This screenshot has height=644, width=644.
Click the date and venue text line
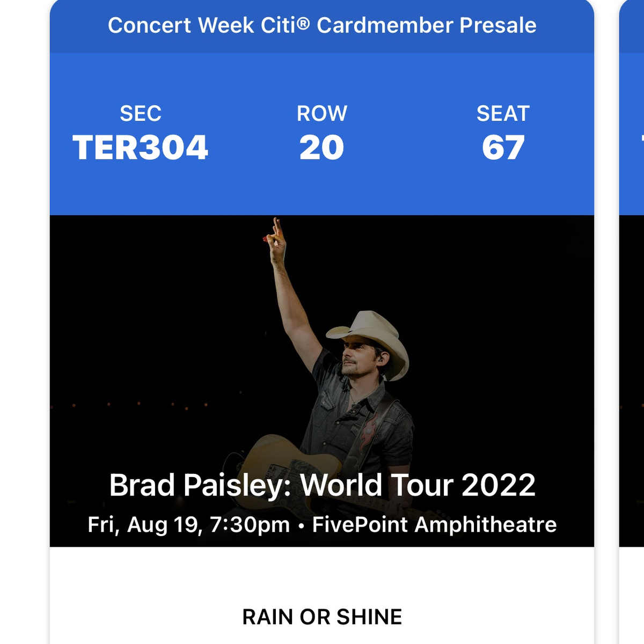tap(322, 524)
